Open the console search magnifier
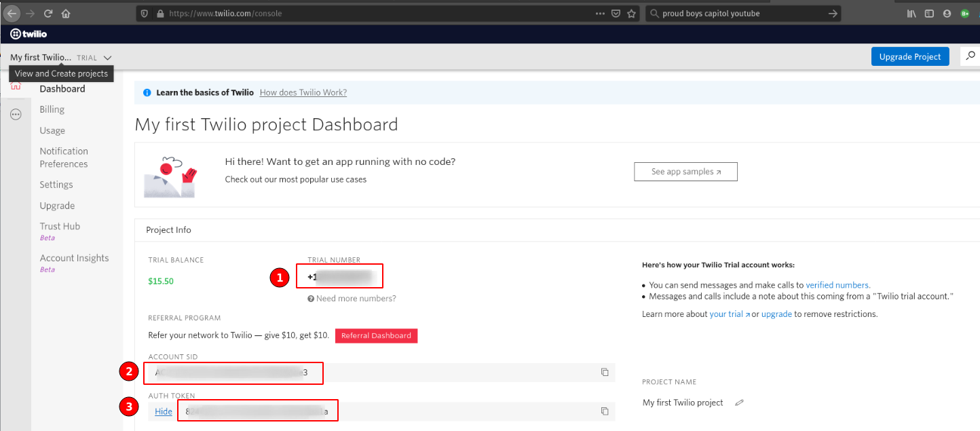Screen dimensions: 980x431 pos(970,56)
